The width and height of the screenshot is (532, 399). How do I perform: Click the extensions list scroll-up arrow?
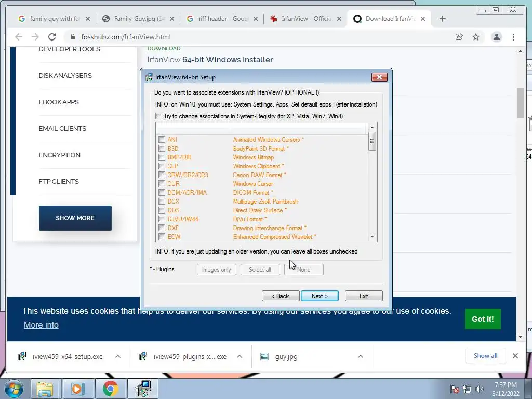[373, 127]
